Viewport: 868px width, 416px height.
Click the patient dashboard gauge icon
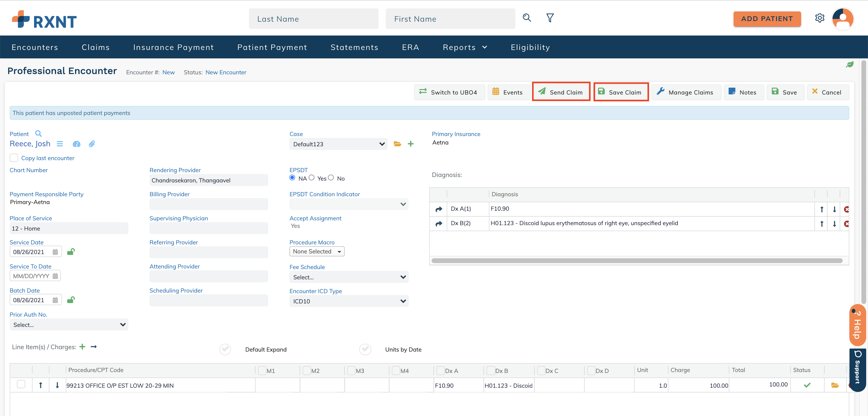click(x=77, y=144)
